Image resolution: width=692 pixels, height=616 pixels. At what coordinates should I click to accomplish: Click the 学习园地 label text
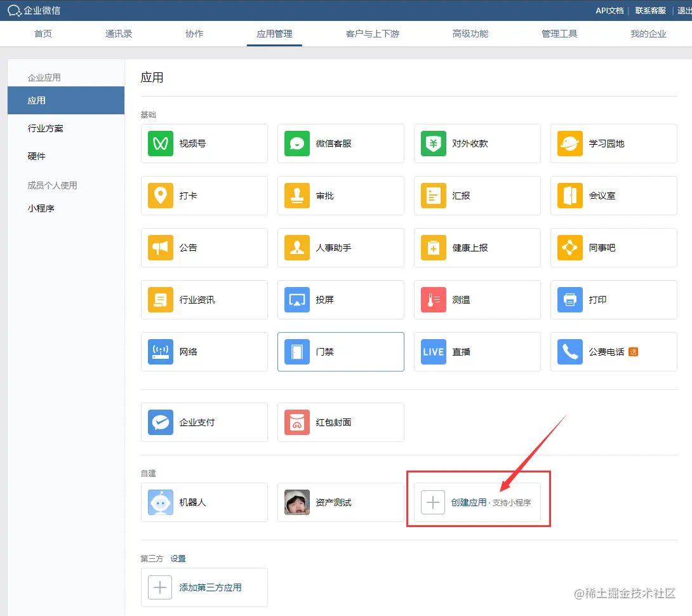coord(606,144)
